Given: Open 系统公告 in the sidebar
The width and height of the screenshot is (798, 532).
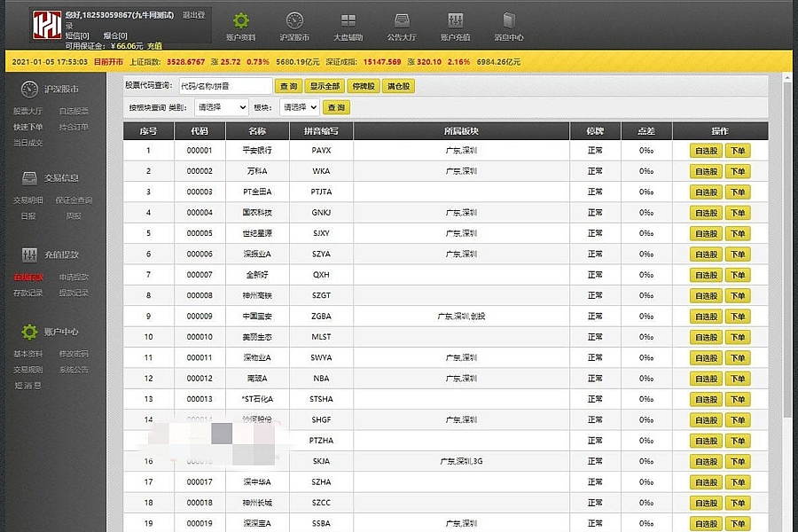Looking at the screenshot, I should point(74,370).
